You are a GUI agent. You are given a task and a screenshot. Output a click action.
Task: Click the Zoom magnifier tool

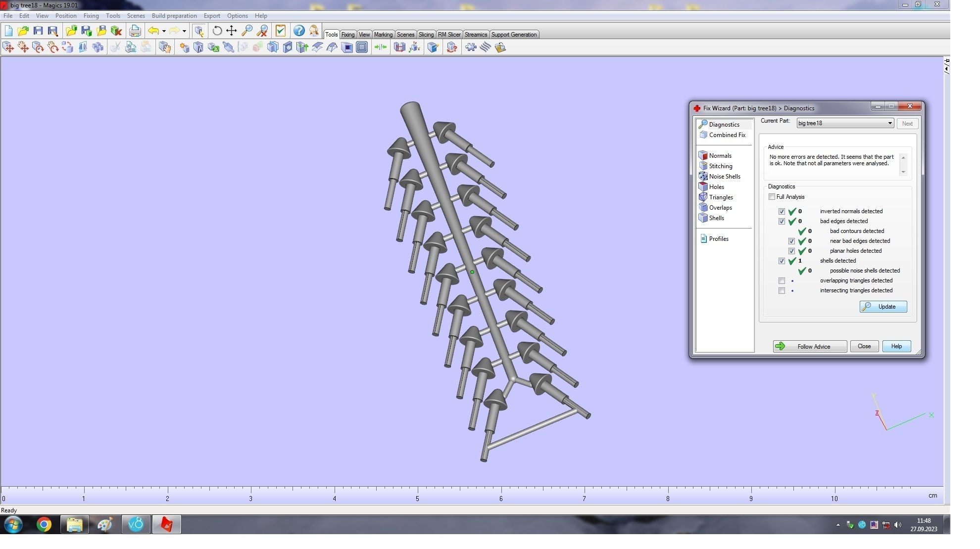tap(246, 31)
